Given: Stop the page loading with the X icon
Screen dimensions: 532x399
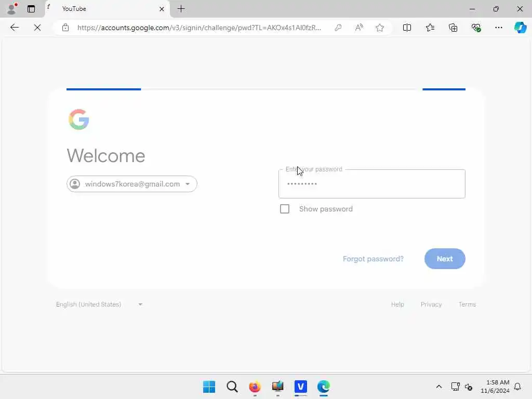Looking at the screenshot, I should pyautogui.click(x=37, y=28).
